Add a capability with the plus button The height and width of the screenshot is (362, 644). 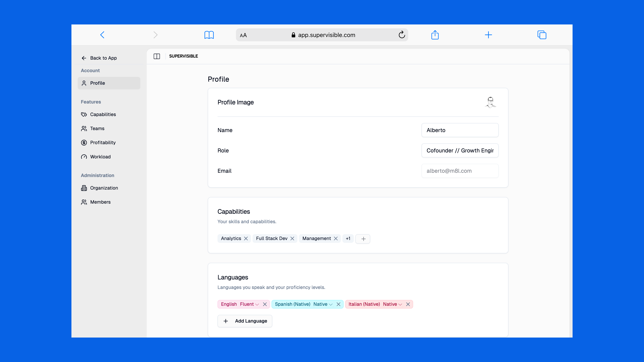click(x=363, y=239)
